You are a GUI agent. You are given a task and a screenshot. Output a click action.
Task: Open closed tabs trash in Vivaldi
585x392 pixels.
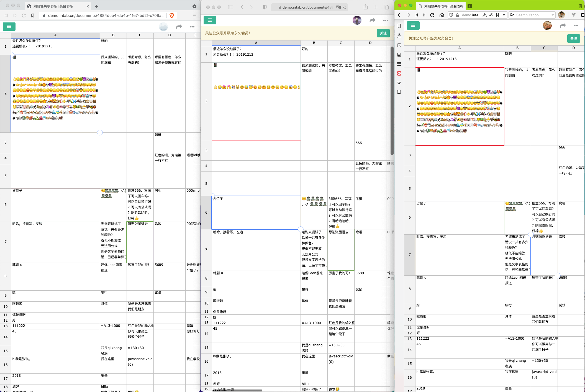click(x=580, y=6)
